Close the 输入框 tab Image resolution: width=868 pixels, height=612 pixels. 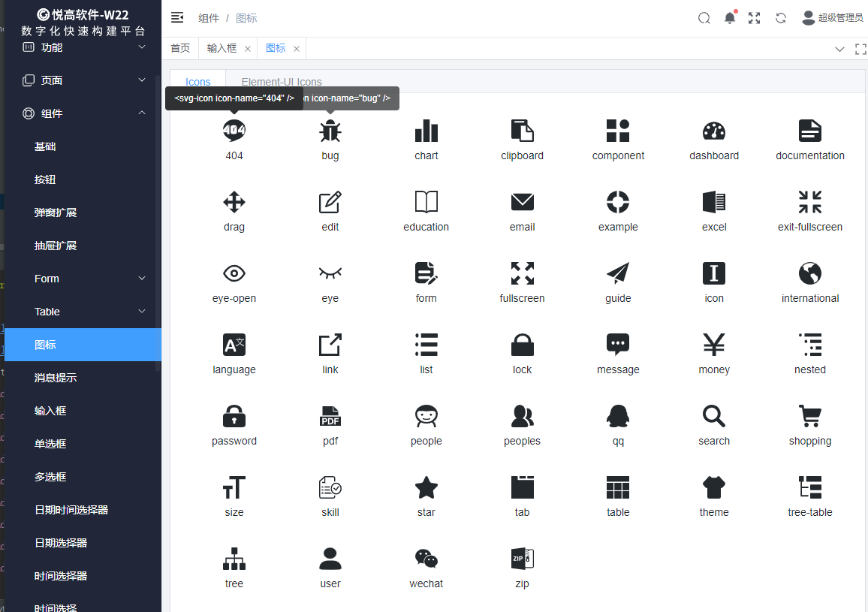(x=248, y=49)
